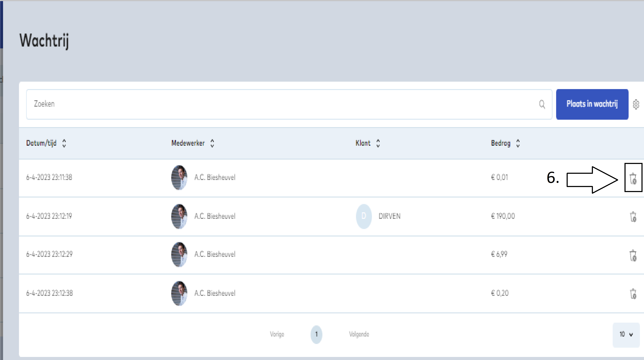Go to the Vorige page

[x=277, y=334]
